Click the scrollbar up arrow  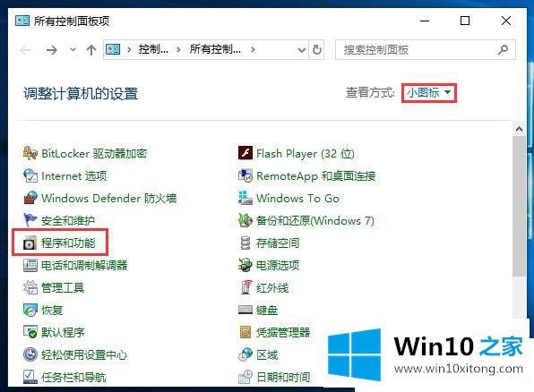click(x=519, y=129)
